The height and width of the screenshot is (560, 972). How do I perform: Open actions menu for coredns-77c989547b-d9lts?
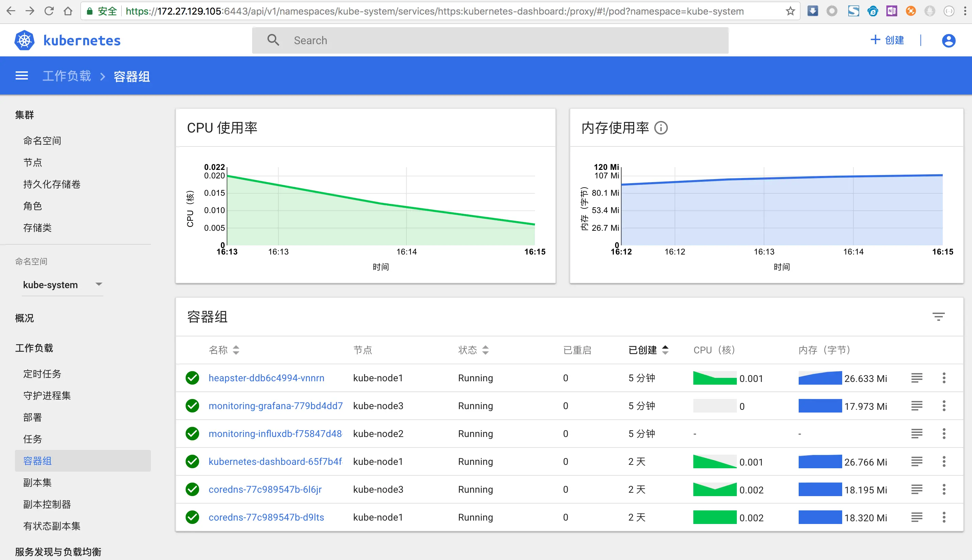click(x=943, y=517)
